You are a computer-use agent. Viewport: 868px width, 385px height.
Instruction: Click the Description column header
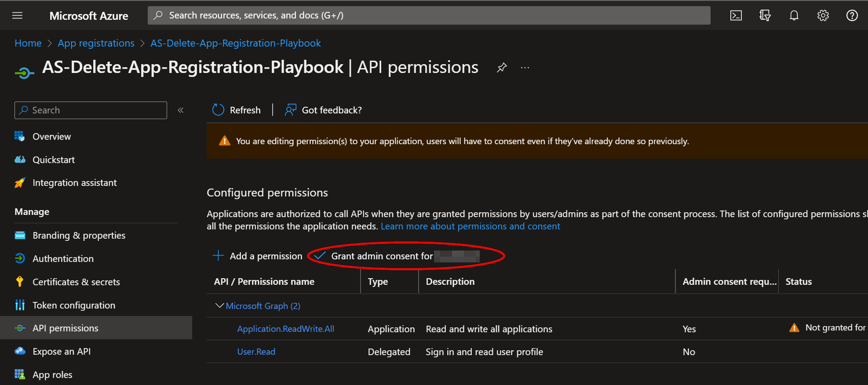[x=450, y=281]
